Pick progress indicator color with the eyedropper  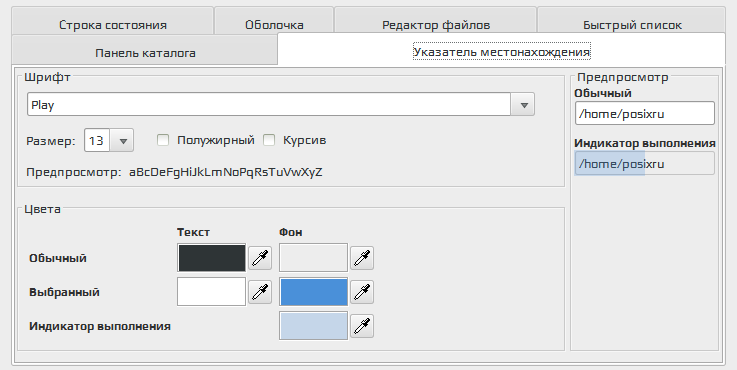pos(362,326)
